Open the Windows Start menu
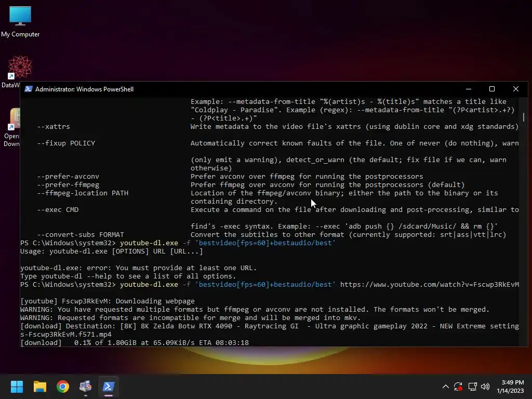Screen dimensions: 532x399 pyautogui.click(x=17, y=387)
